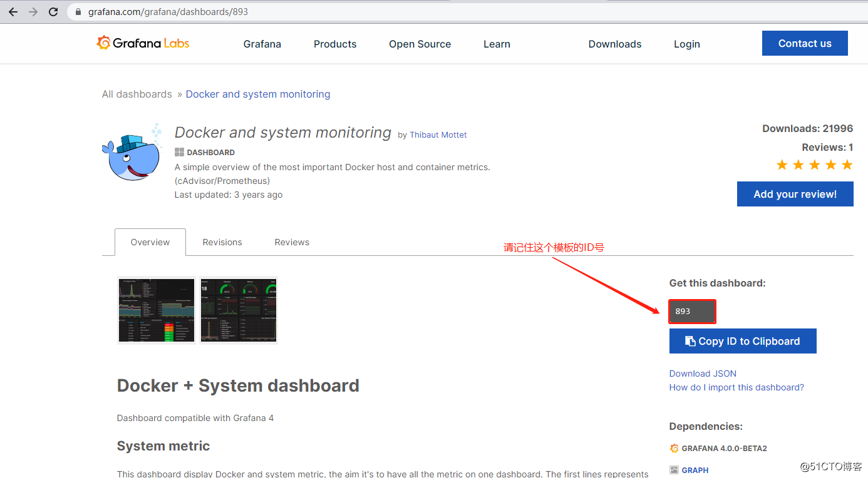Screen dimensions: 868x478
Task: Open the second dashboard screenshot thumbnail
Action: point(239,310)
